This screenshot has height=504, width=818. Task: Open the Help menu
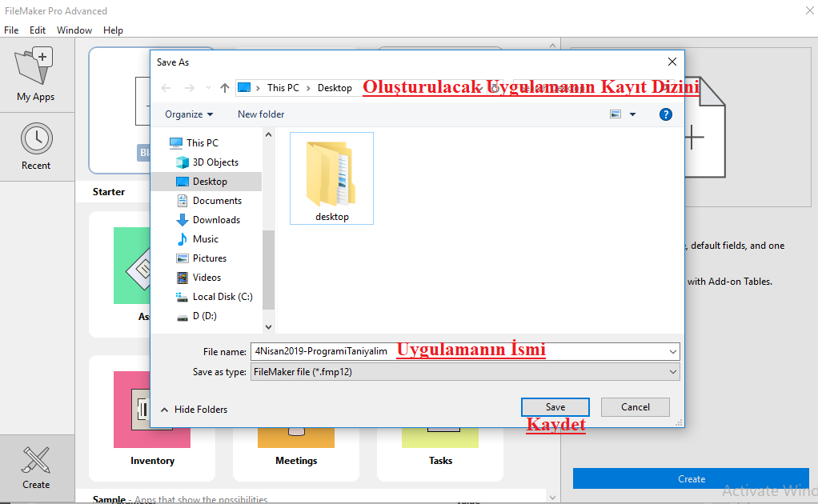[113, 30]
